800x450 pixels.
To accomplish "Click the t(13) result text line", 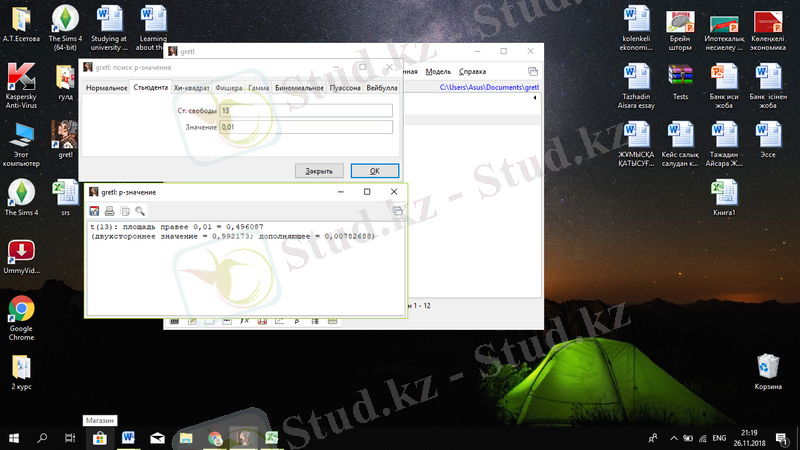I will [177, 227].
